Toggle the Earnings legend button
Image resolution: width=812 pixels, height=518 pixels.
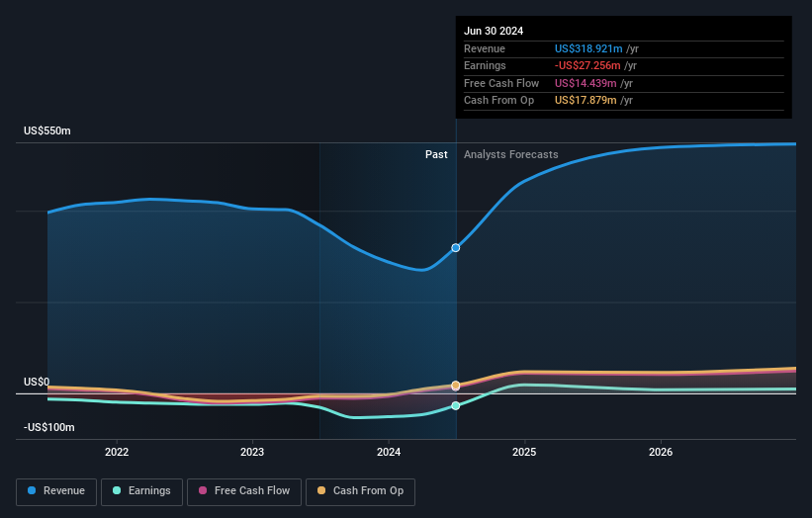pyautogui.click(x=141, y=491)
